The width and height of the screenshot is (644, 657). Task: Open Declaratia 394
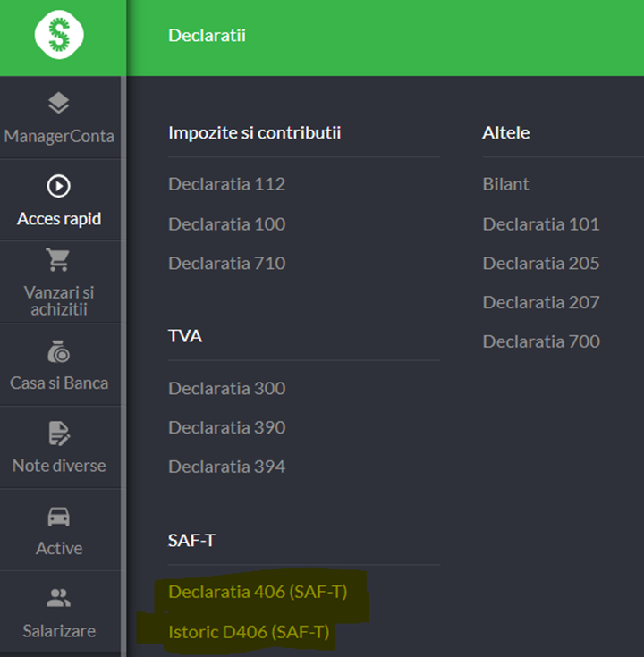click(226, 467)
